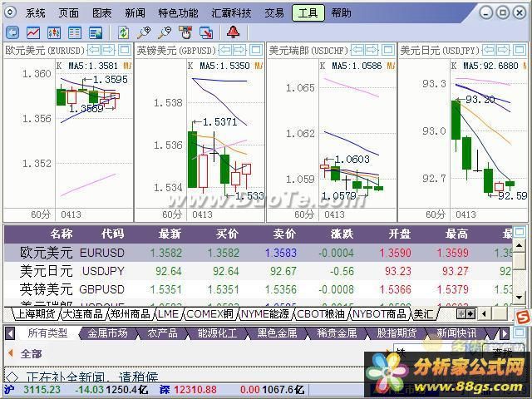Select the 美元日元 USDJPY quote row
The height and width of the screenshot is (399, 532).
pyautogui.click(x=259, y=271)
